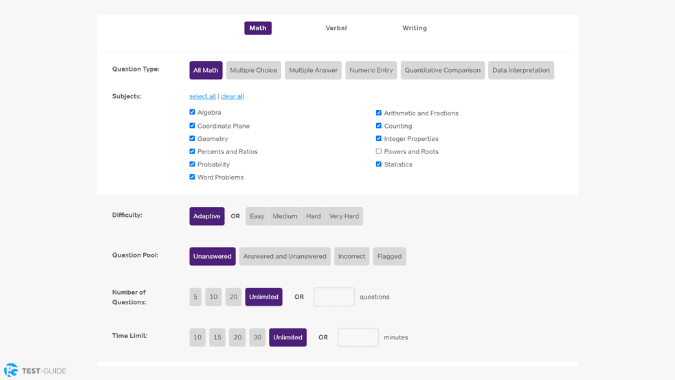
Task: Click the clear all subjects link
Action: click(232, 96)
